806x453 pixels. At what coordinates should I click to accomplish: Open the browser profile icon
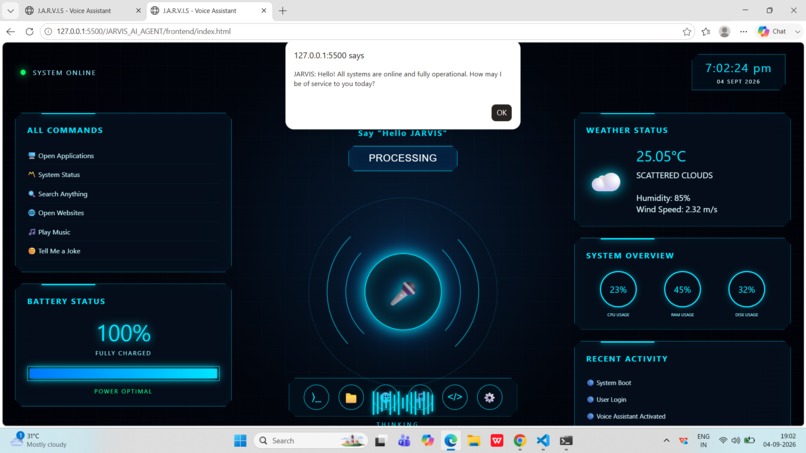(725, 31)
